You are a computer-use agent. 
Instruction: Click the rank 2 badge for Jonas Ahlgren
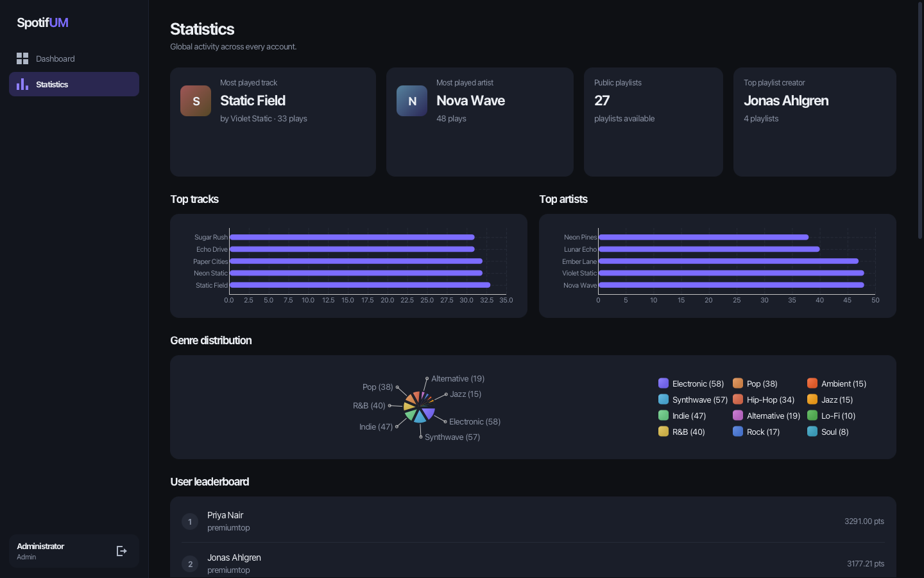click(x=190, y=564)
